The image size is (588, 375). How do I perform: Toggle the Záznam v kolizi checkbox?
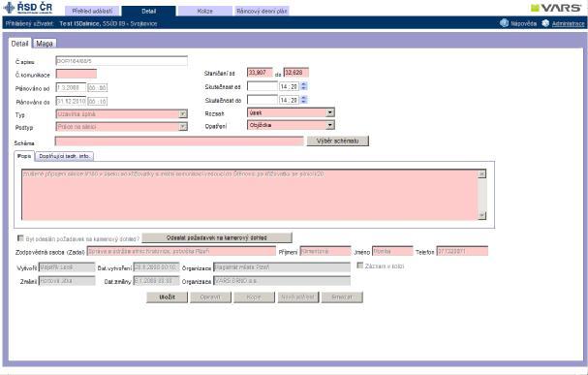pyautogui.click(x=360, y=266)
